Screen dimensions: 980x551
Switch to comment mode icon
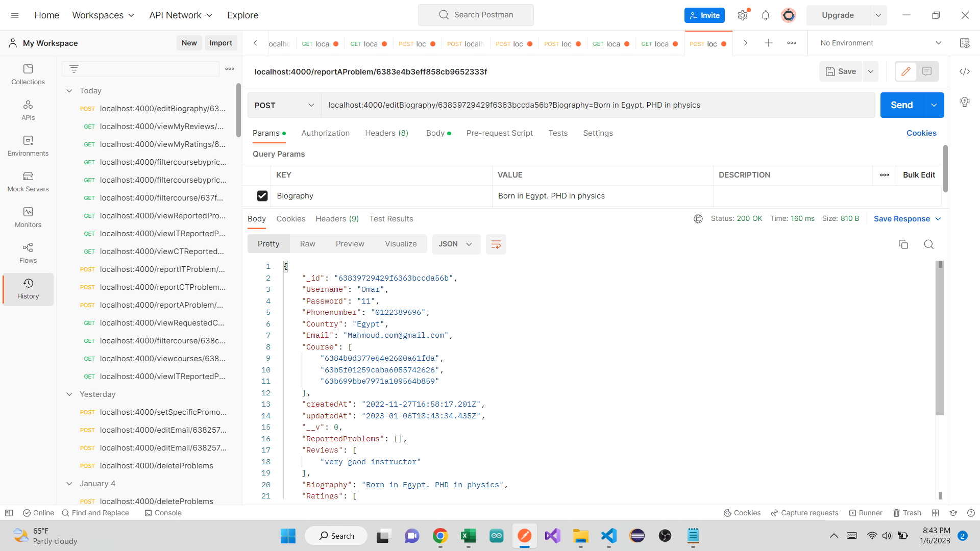927,71
